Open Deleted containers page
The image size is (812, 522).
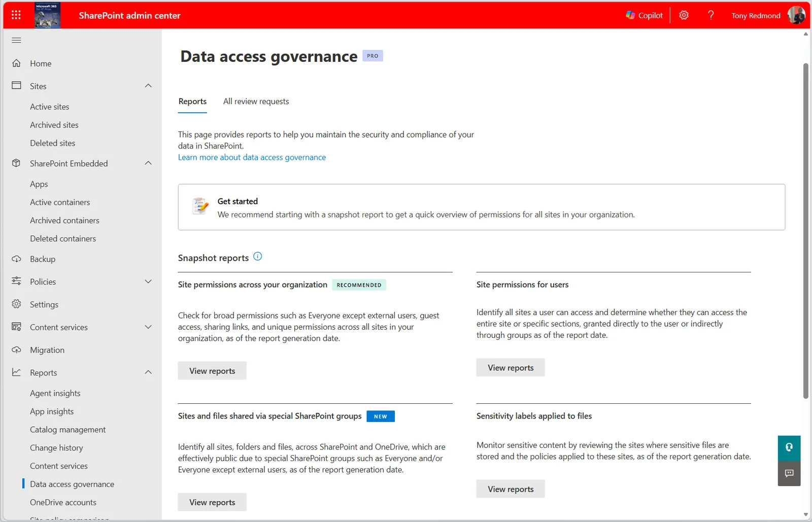[63, 238]
